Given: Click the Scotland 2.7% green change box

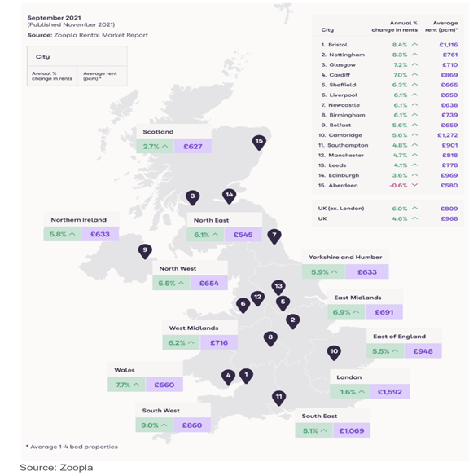Looking at the screenshot, I should 156,147.
